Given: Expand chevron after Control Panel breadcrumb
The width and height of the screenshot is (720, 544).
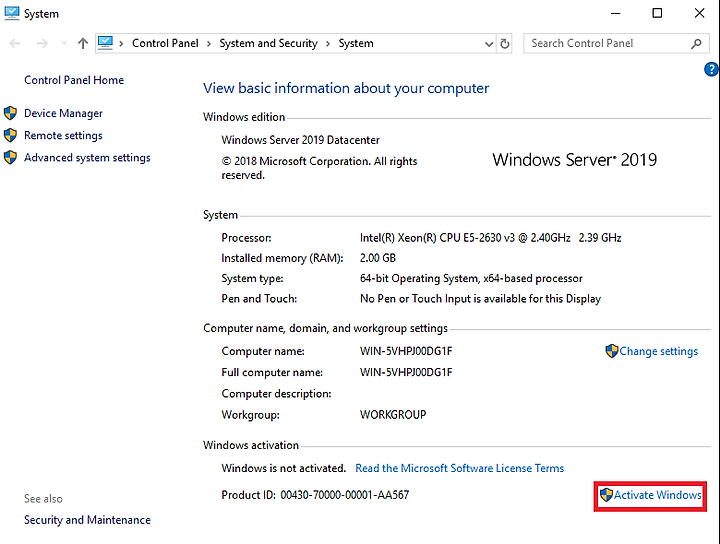Looking at the screenshot, I should (x=209, y=44).
